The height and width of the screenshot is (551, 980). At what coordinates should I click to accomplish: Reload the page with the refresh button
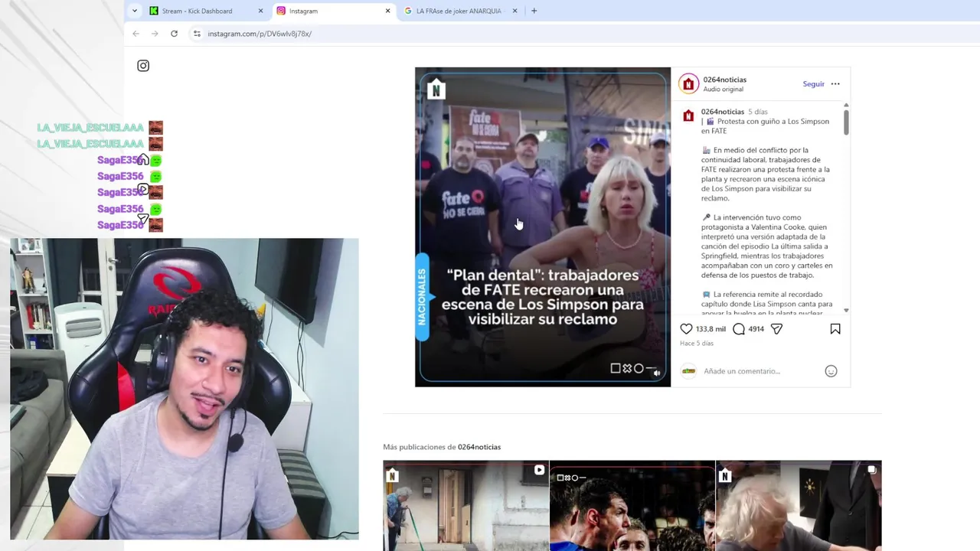[174, 34]
